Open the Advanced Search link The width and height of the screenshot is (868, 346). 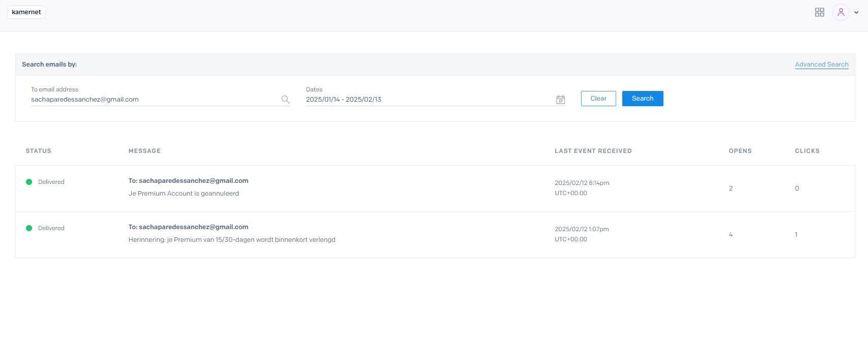coord(821,65)
